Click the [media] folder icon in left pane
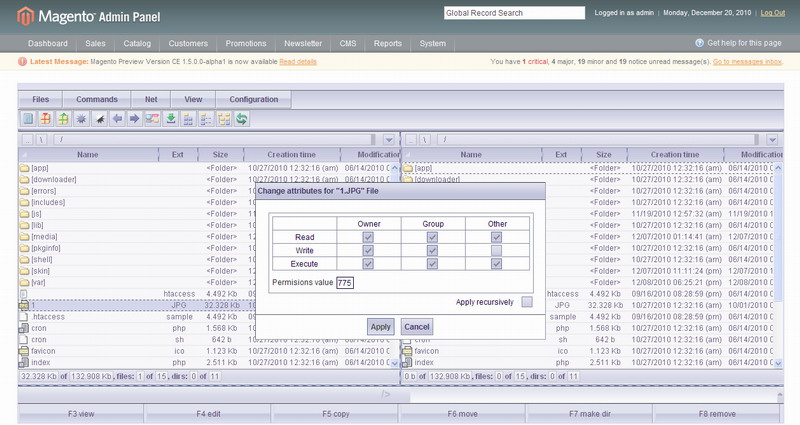 point(24,237)
